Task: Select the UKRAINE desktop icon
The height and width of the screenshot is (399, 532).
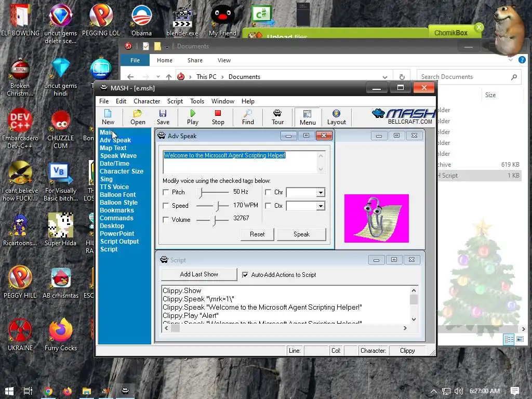Action: 20,335
